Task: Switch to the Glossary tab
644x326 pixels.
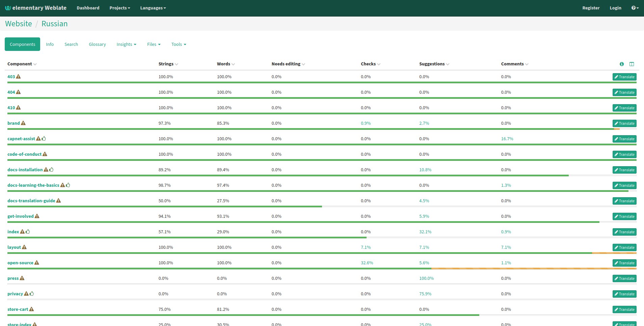Action: point(97,44)
